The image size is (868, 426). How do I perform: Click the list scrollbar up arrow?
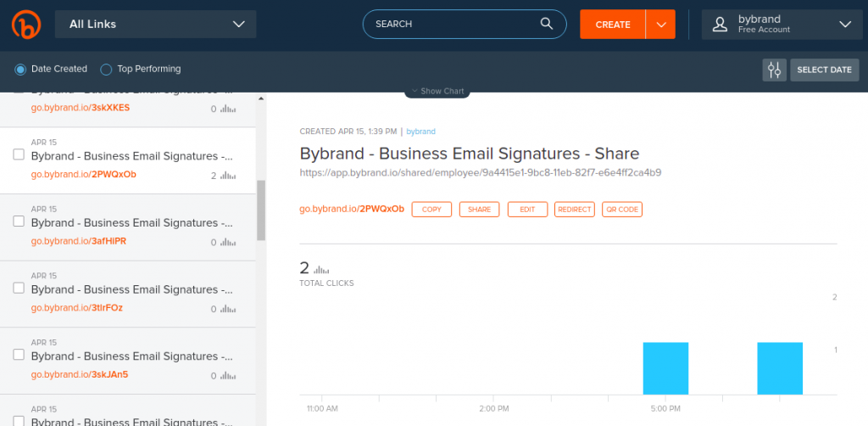point(261,98)
